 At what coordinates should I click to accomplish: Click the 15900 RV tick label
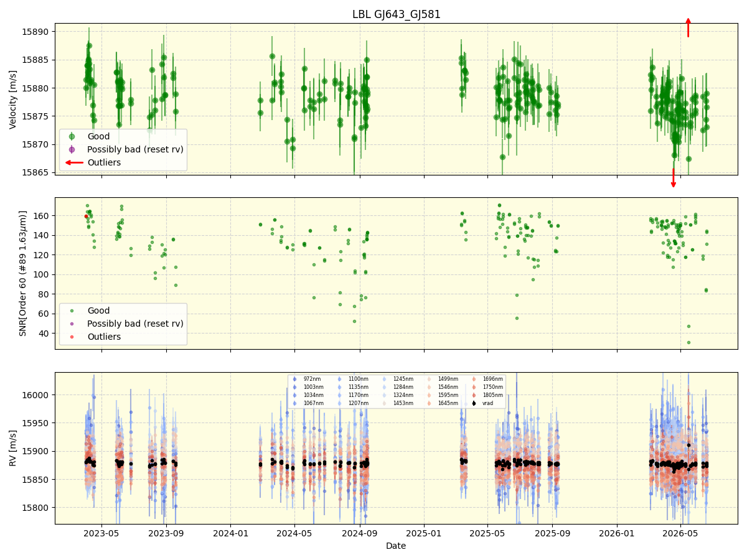pyautogui.click(x=36, y=452)
